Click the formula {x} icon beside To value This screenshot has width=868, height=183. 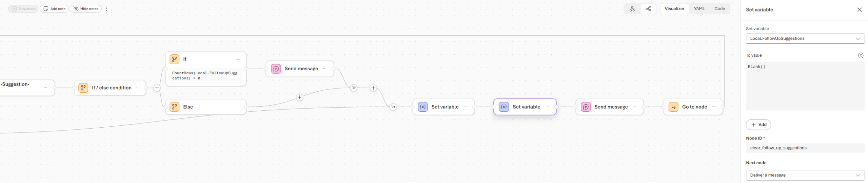tap(861, 55)
